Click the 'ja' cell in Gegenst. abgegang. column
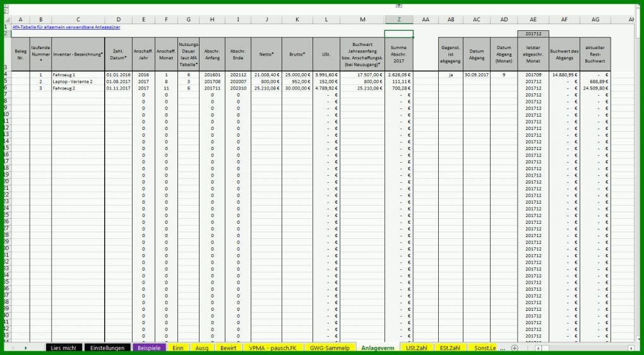 [x=451, y=75]
